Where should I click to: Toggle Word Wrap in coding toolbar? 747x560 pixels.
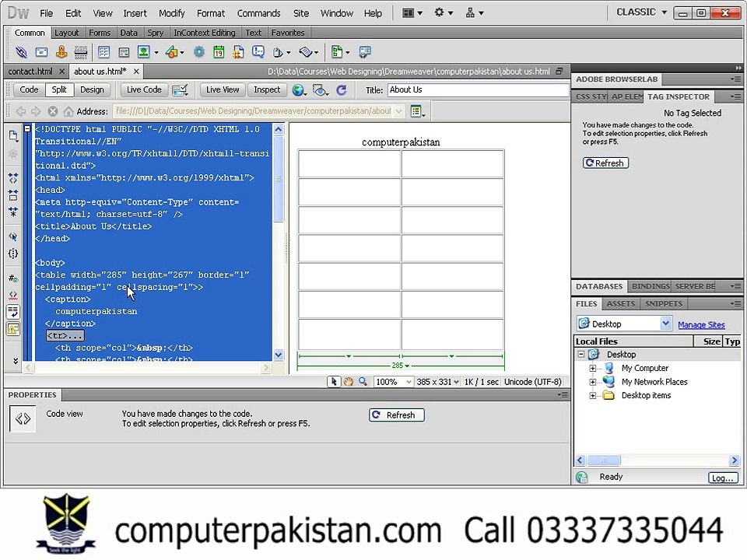click(x=13, y=312)
